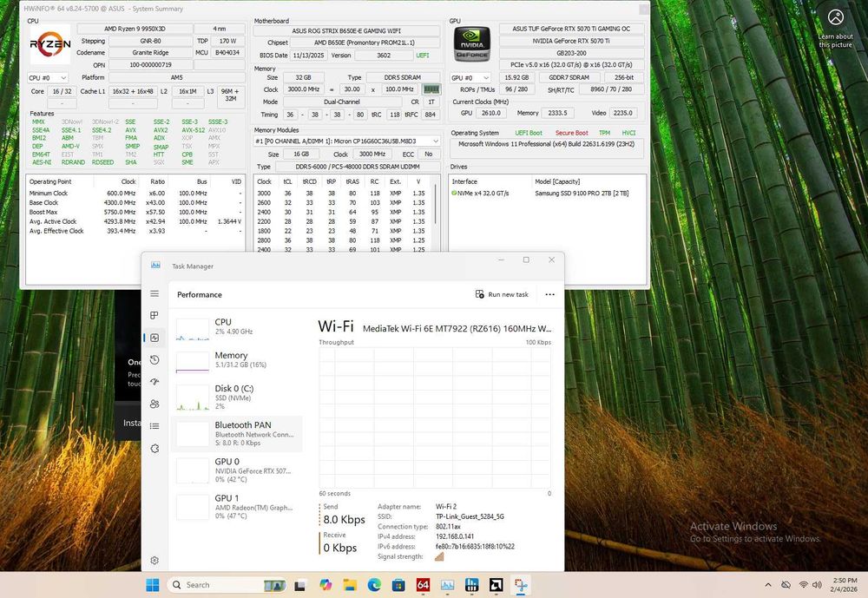Click ASUS TUF GeForce RTX 5070 Ti field

tap(571, 29)
